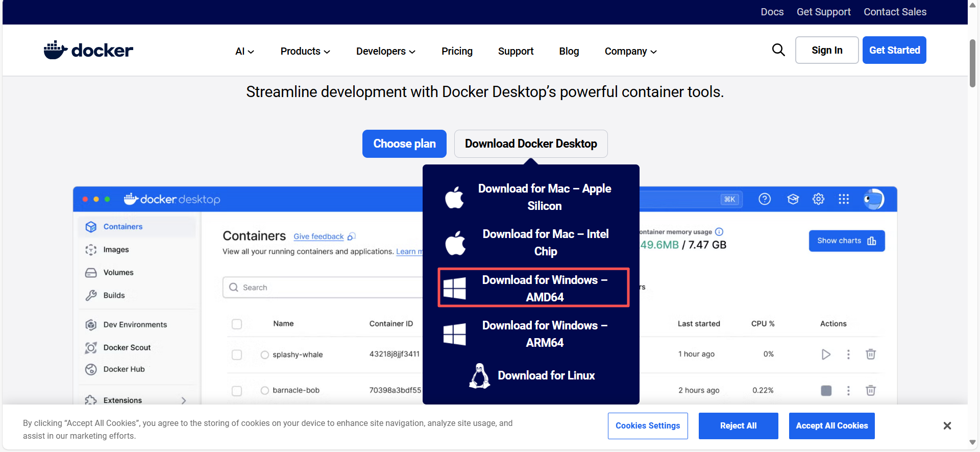Click the Give feedback link

tap(319, 236)
